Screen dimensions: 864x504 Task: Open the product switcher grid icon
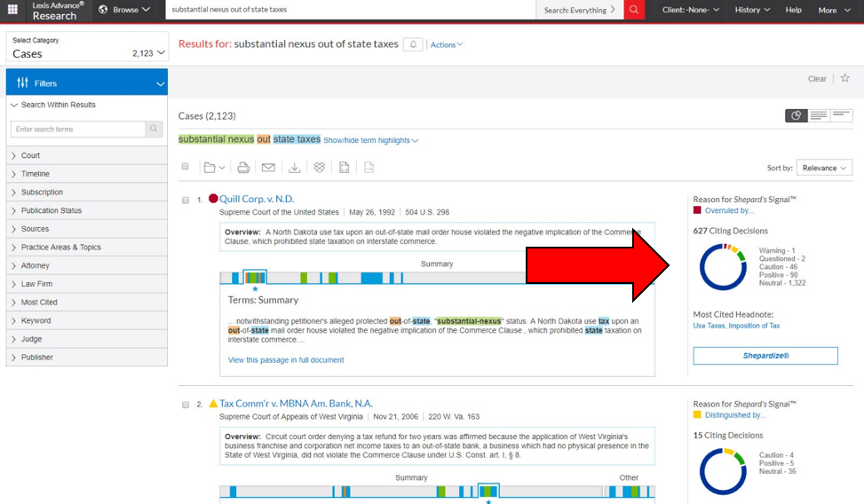[12, 10]
